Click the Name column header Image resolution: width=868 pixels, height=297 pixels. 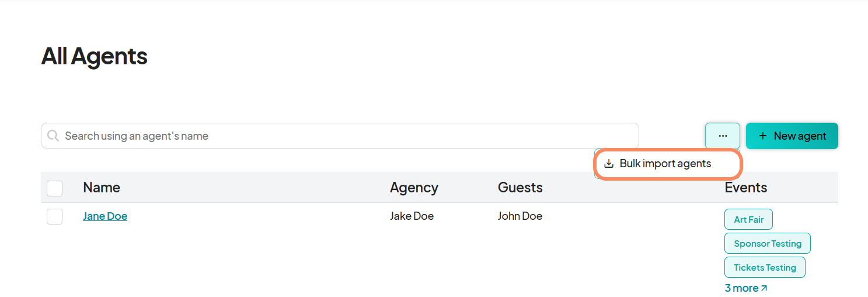point(102,187)
